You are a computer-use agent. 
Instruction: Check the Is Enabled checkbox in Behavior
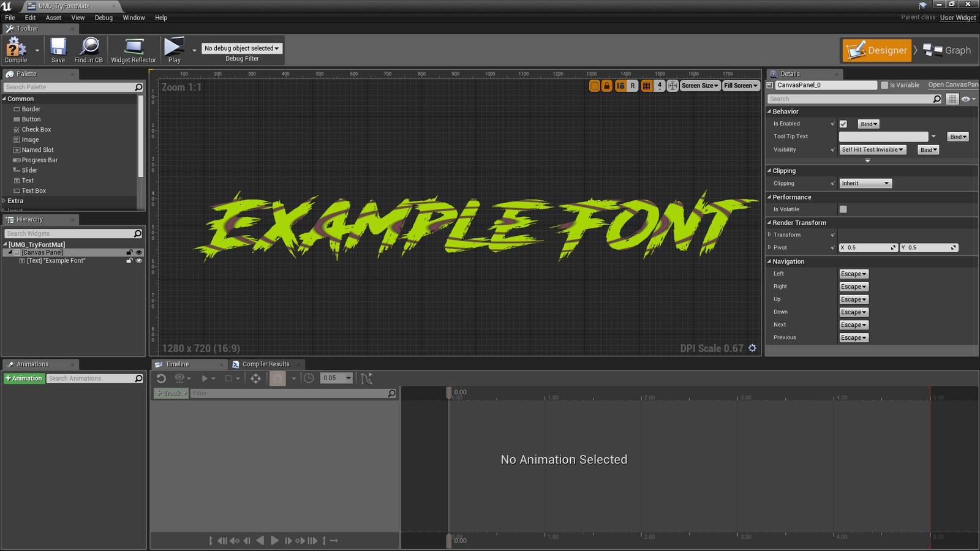[843, 124]
